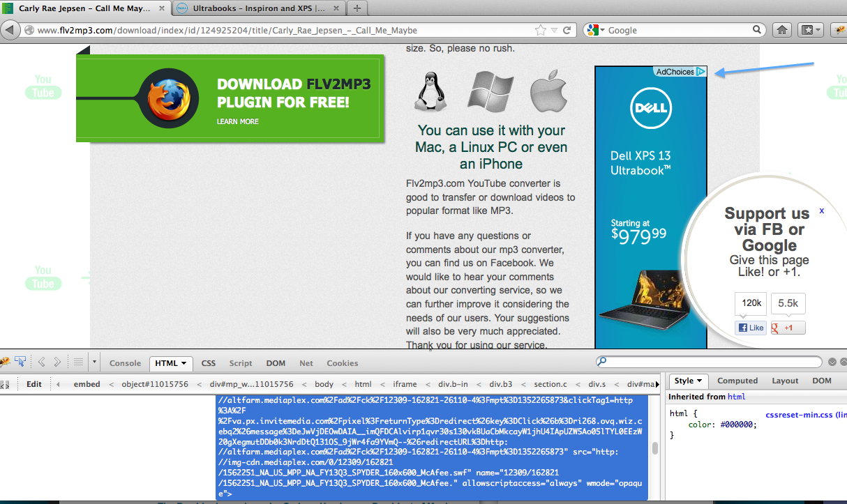Switch to the Console tab in Firebug
Screen dimensions: 847x504
click(x=125, y=363)
